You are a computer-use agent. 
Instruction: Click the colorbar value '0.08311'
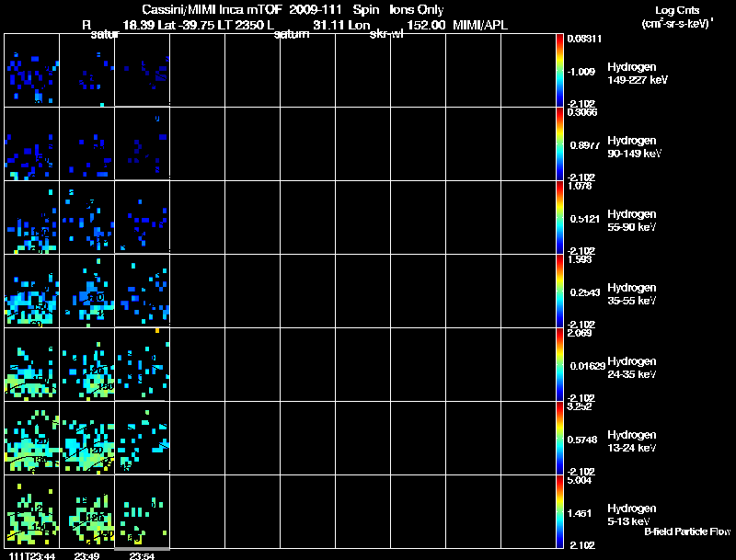[x=584, y=39]
